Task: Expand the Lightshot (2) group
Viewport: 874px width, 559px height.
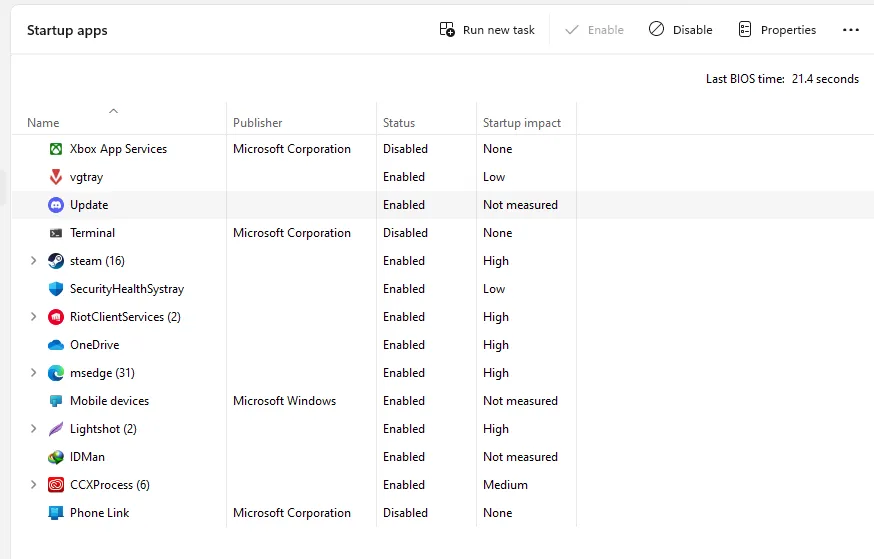Action: [33, 429]
